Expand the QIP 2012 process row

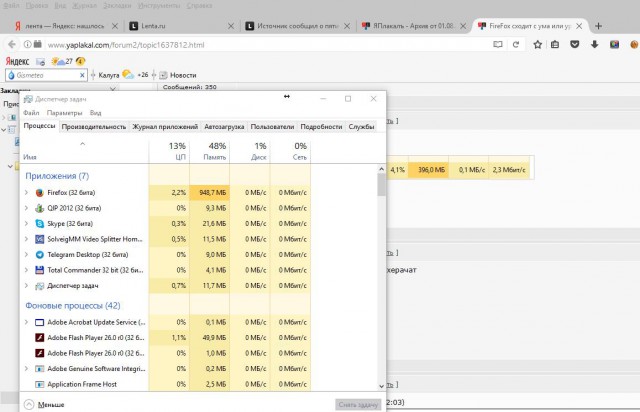tap(27, 208)
